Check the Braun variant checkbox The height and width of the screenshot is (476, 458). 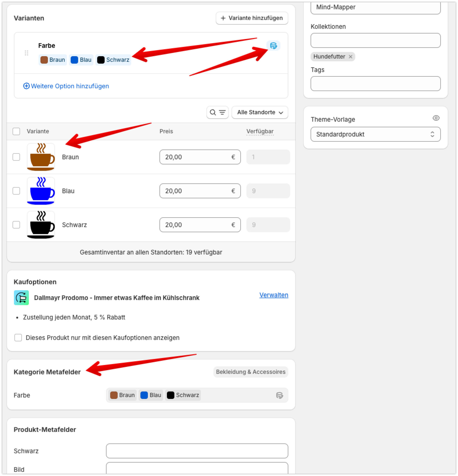click(16, 157)
